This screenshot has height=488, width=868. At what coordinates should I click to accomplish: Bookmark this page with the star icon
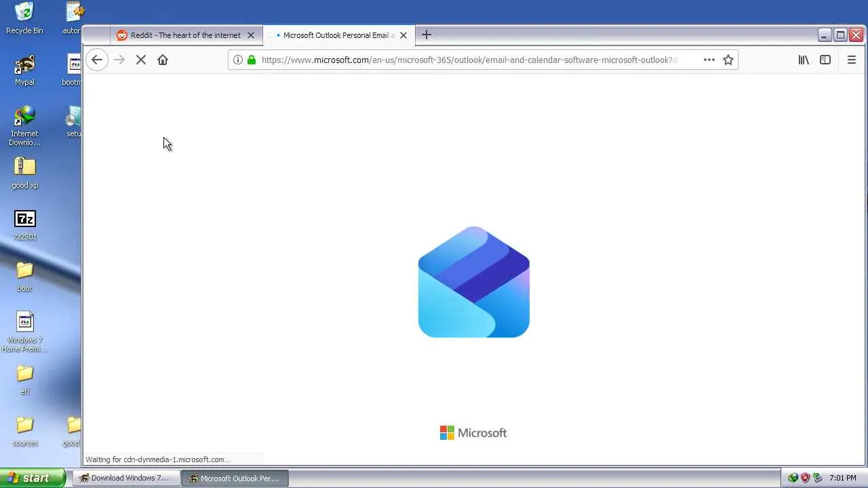click(x=728, y=60)
